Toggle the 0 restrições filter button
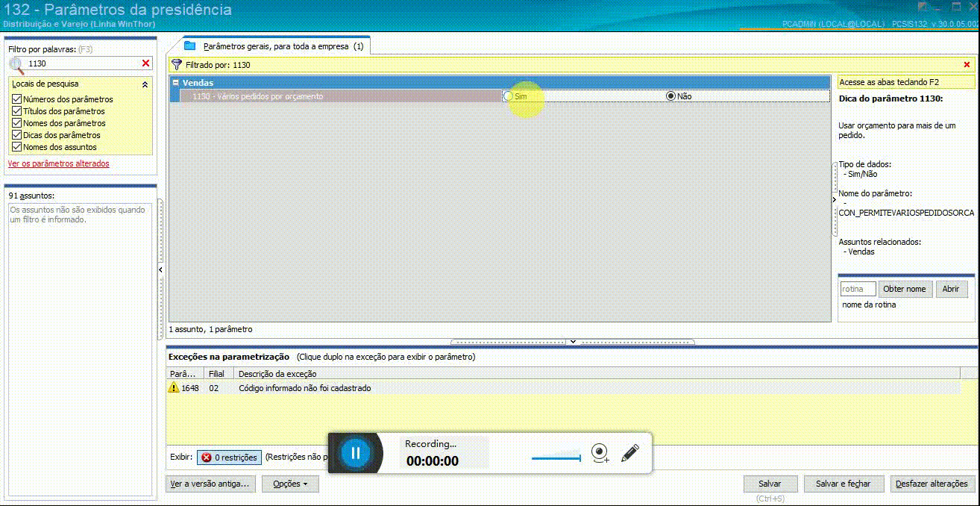 pos(229,457)
